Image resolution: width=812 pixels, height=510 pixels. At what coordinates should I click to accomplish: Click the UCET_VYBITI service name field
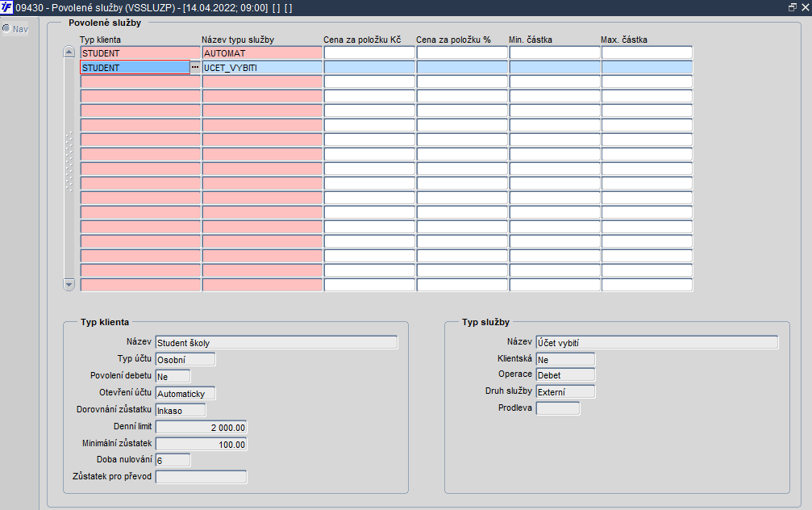262,67
